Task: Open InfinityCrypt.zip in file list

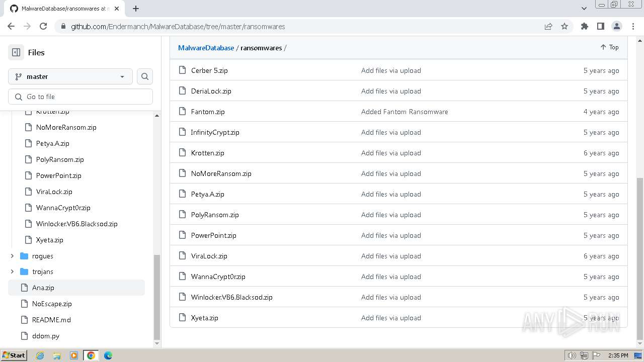Action: [215, 132]
